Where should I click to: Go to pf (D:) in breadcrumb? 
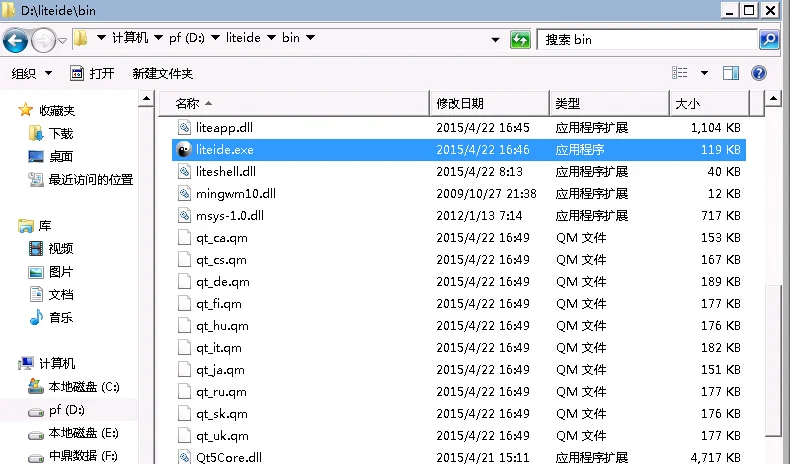pos(187,38)
